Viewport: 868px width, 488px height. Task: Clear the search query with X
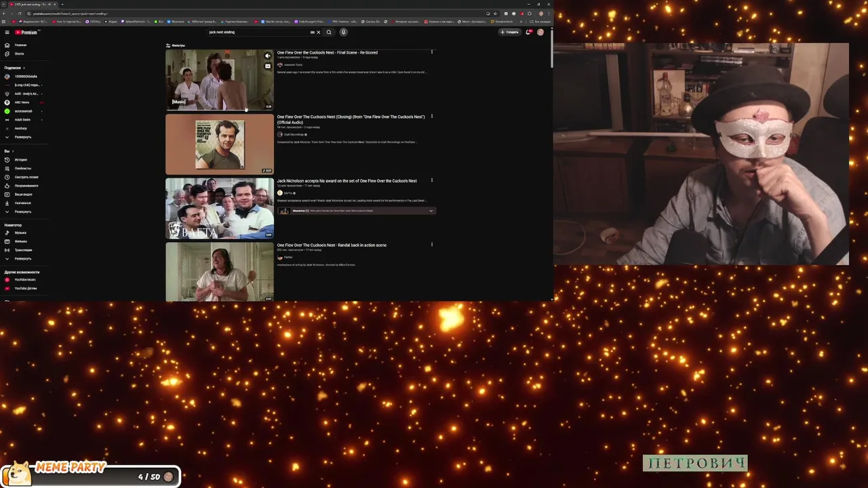pos(319,32)
